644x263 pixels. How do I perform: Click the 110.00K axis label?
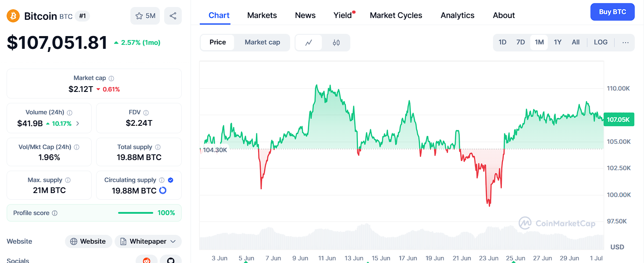click(x=619, y=88)
